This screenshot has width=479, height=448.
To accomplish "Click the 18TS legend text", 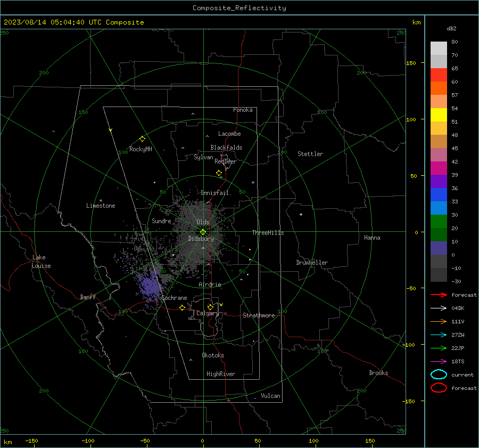I will [458, 362].
